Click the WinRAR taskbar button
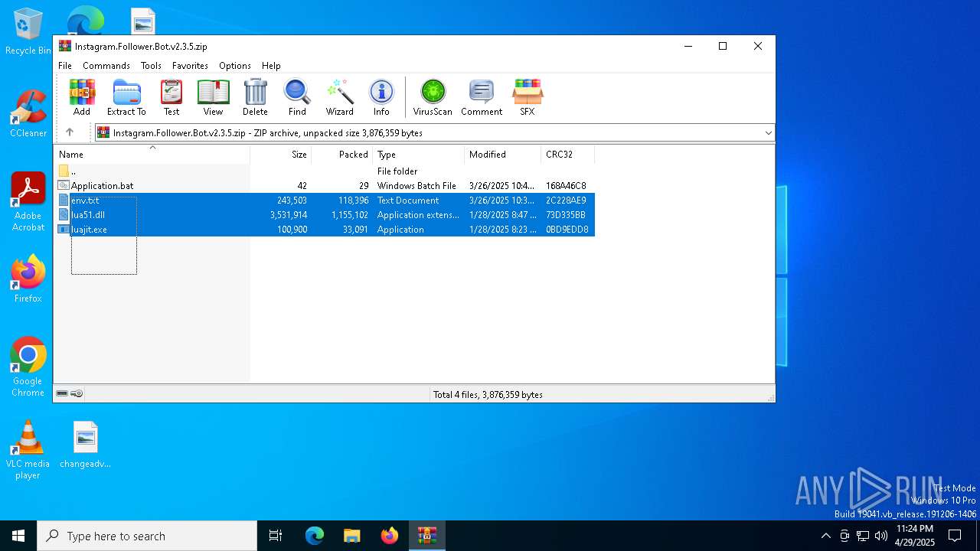The width and height of the screenshot is (980, 551). 427,536
